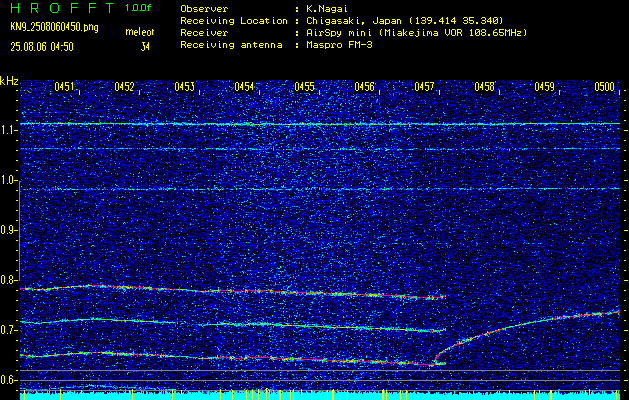Click the 0457 time marker
This screenshot has width=629, height=400.
click(424, 87)
